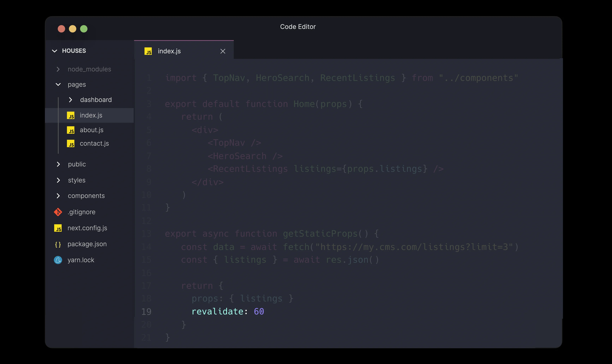612x364 pixels.
Task: Expand the components folder
Action: 58,196
